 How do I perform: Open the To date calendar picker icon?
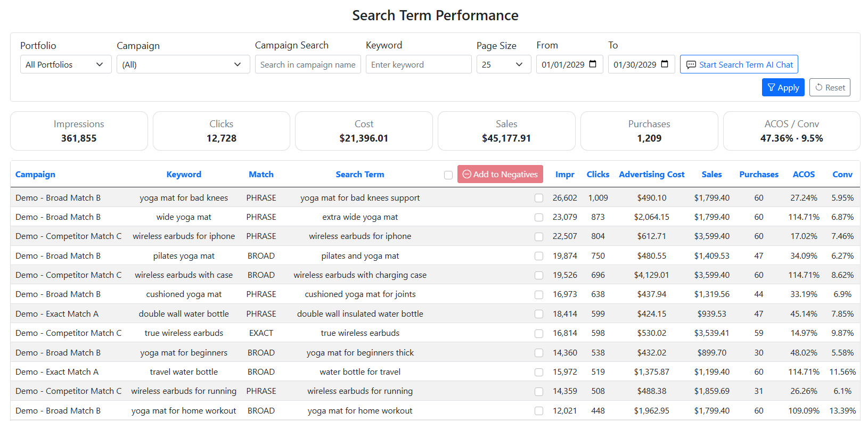[x=665, y=64]
